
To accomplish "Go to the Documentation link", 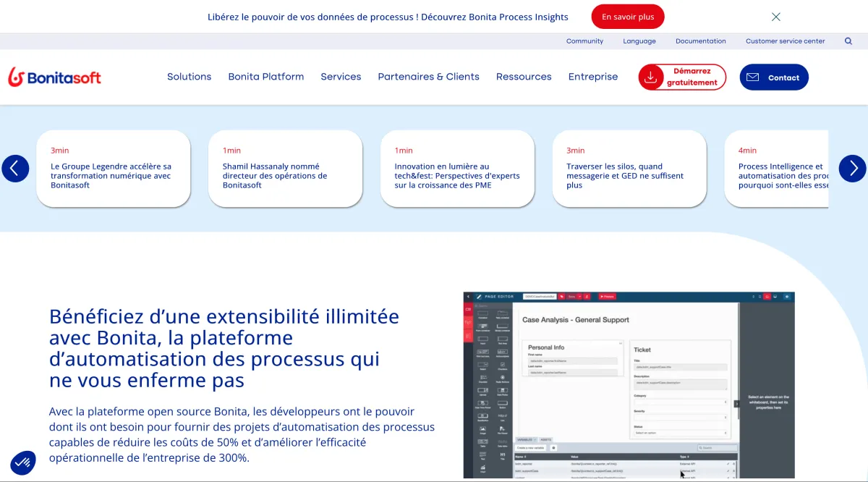I will click(701, 41).
